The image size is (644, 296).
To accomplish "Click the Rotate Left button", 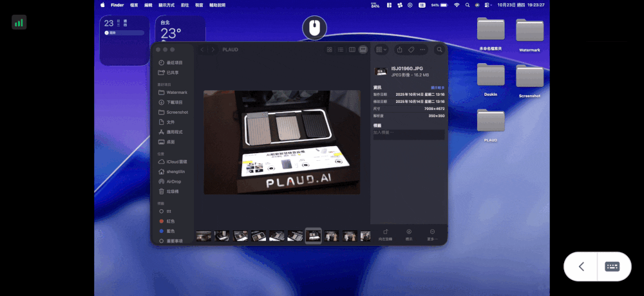I will (385, 234).
